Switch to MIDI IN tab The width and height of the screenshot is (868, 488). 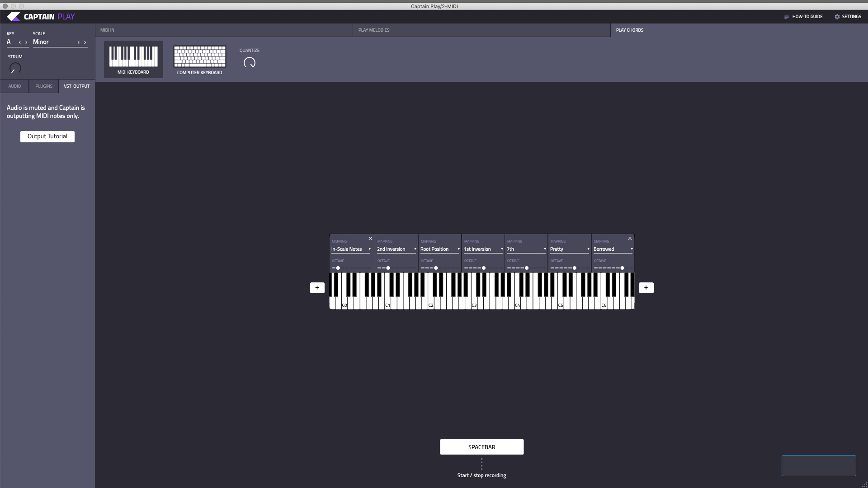click(x=224, y=30)
